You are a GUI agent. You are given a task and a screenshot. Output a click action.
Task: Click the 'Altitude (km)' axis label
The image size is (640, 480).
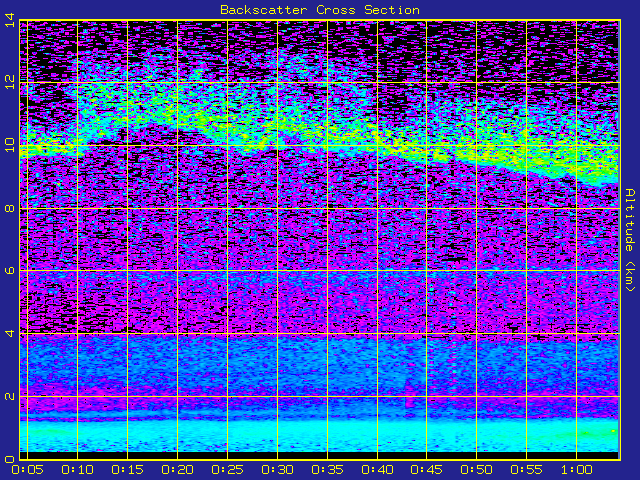630,240
